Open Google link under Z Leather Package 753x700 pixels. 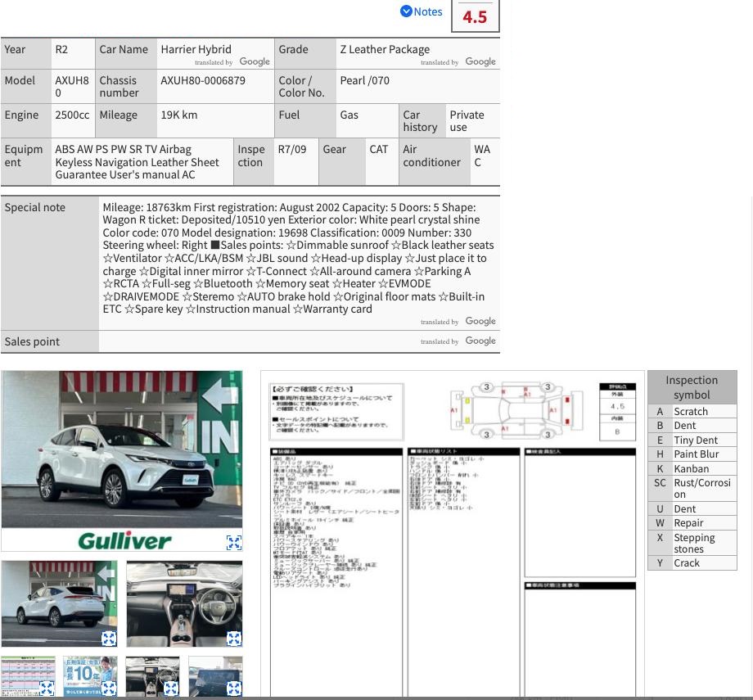(x=480, y=61)
